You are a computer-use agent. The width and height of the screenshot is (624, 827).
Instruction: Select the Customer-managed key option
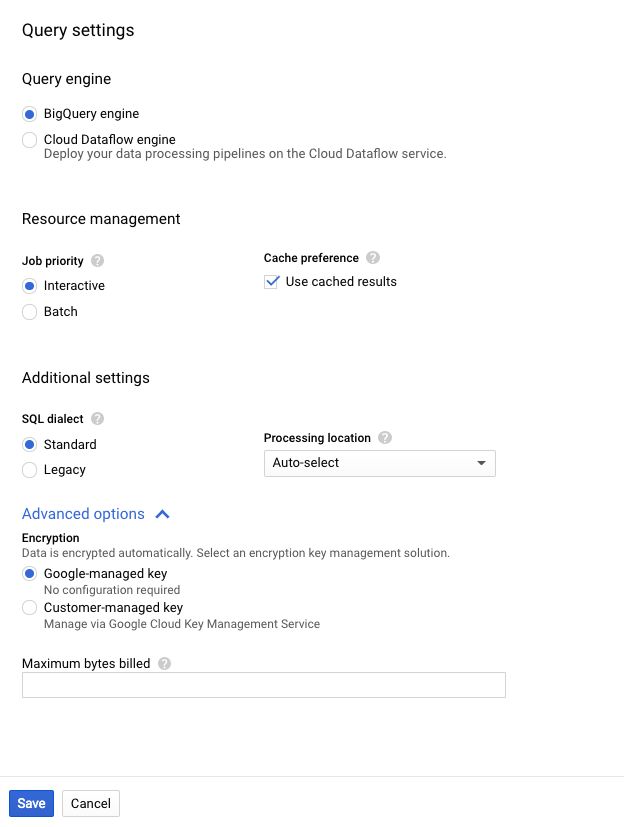pos(30,608)
